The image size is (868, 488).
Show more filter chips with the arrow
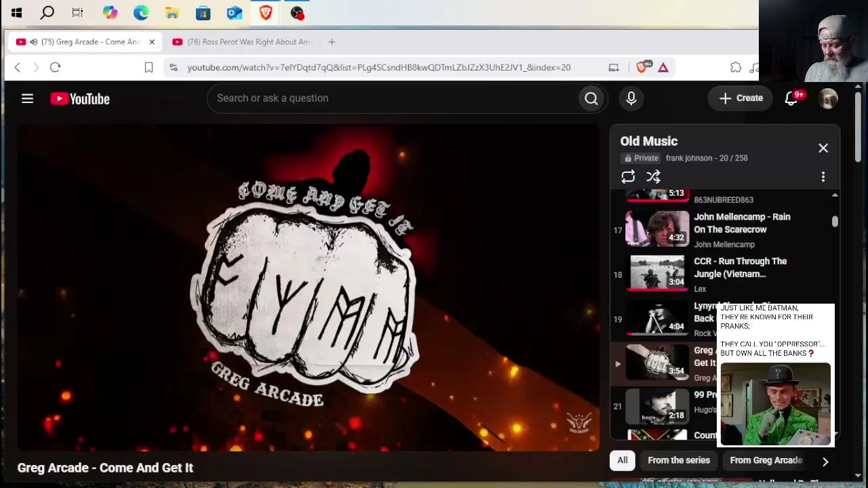pos(825,462)
